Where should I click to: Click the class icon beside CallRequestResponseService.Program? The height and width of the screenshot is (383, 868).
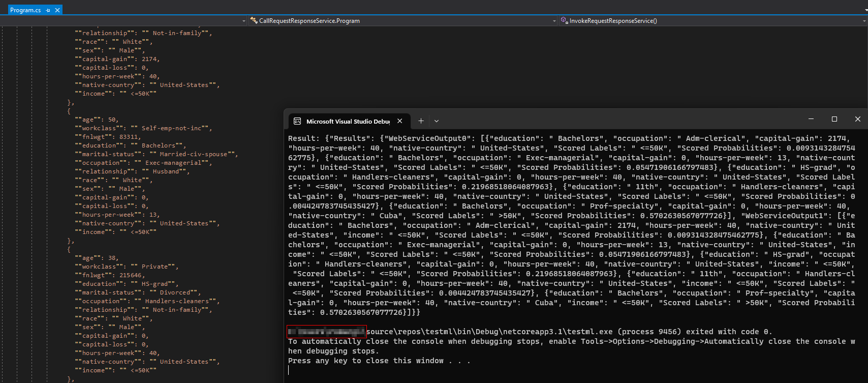point(254,21)
